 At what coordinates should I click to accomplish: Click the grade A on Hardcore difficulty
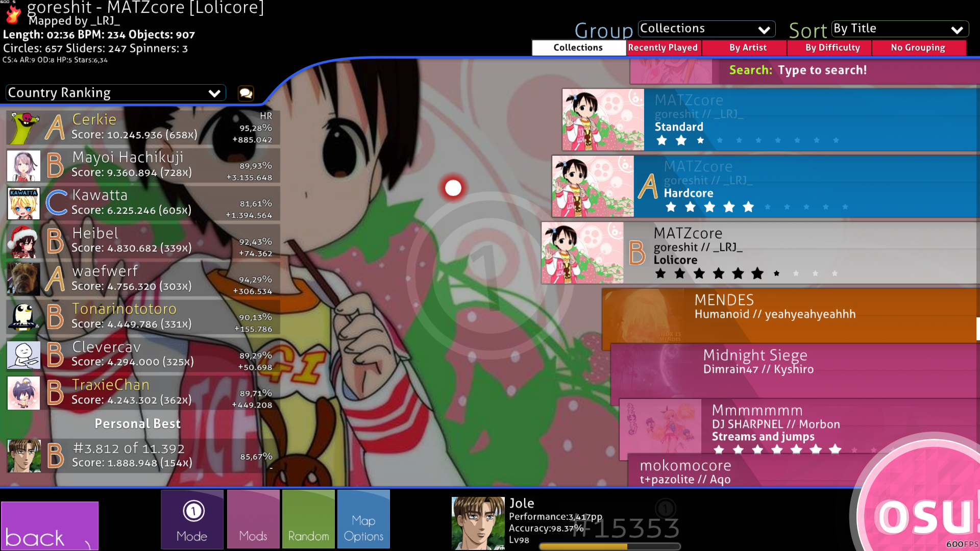coord(648,186)
